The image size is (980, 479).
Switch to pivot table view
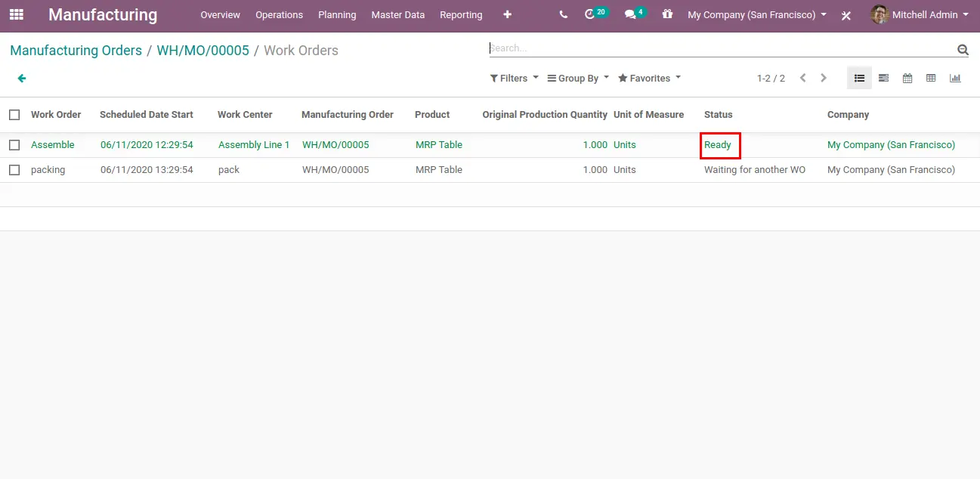[x=931, y=78]
